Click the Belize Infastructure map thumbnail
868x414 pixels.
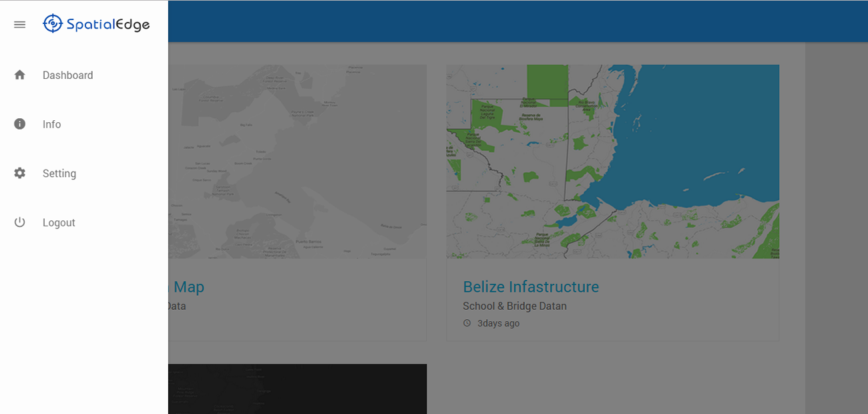[x=612, y=162]
